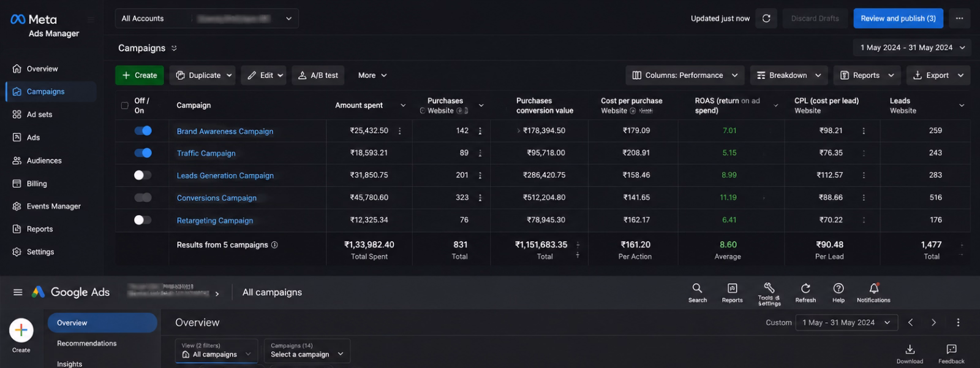This screenshot has height=368, width=980.
Task: Click the Settings gear icon in sidebar
Action: coord(17,251)
